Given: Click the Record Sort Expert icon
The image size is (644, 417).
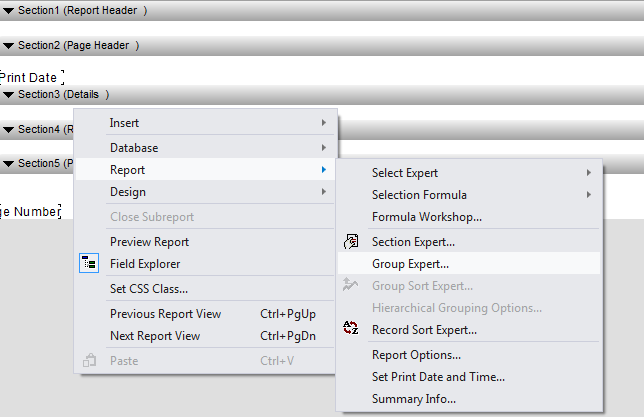Looking at the screenshot, I should coord(351,328).
